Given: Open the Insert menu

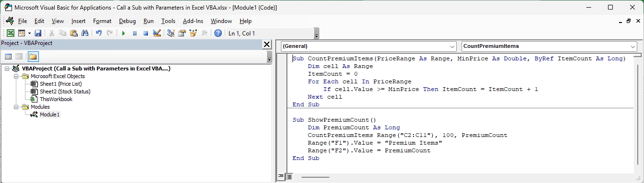Looking at the screenshot, I should [x=79, y=21].
